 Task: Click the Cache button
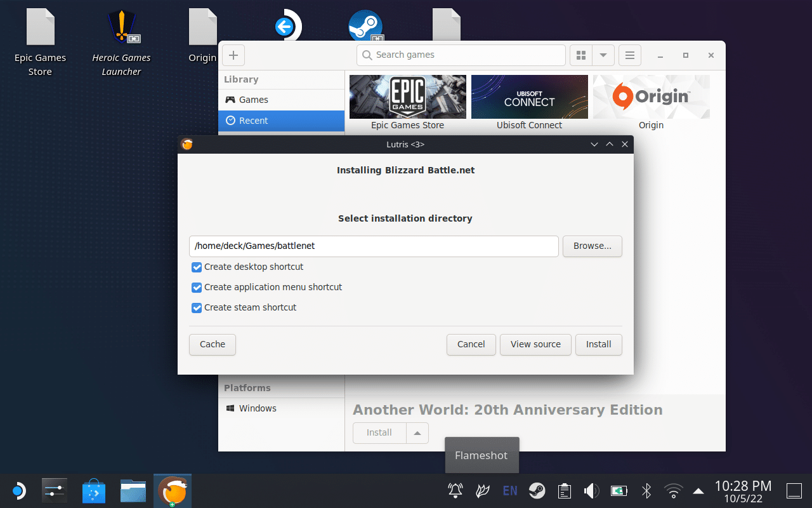tap(213, 344)
